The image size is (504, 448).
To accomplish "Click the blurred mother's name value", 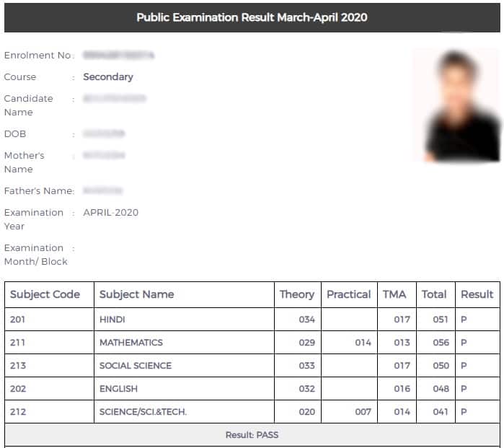I will pos(104,155).
